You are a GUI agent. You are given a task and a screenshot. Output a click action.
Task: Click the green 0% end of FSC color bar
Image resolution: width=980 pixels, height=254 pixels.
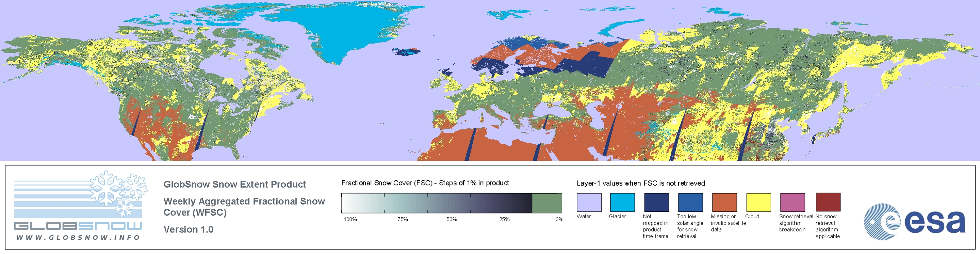point(547,203)
